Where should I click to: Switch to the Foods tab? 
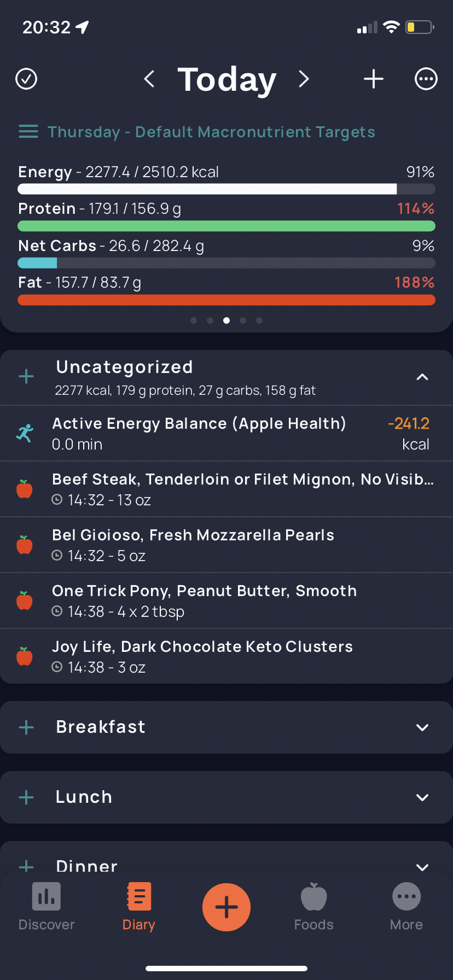[x=313, y=907]
